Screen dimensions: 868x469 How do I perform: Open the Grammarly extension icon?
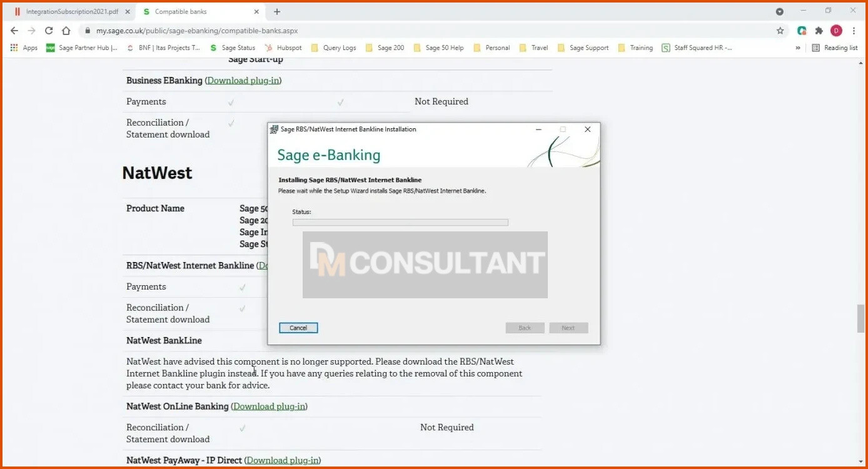tap(802, 31)
